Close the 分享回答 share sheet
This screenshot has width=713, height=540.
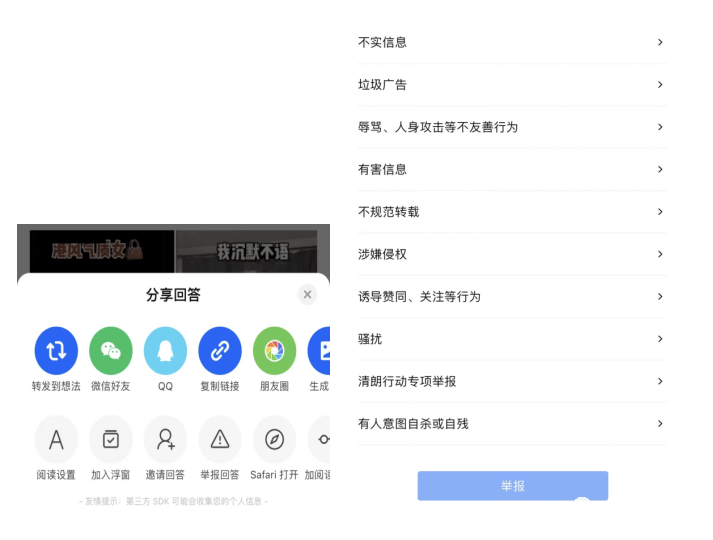coord(307,295)
